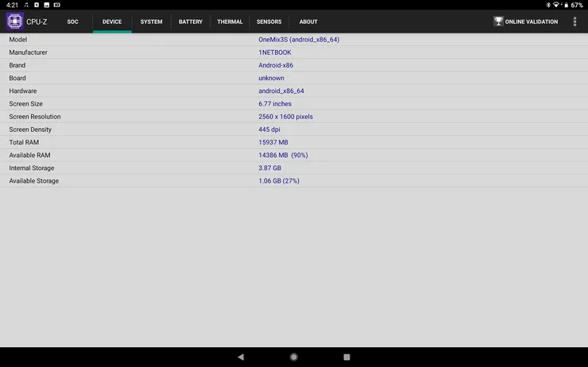Screen dimensions: 588x367
Task: Select the Available Storage label
Action: [x=33, y=180]
